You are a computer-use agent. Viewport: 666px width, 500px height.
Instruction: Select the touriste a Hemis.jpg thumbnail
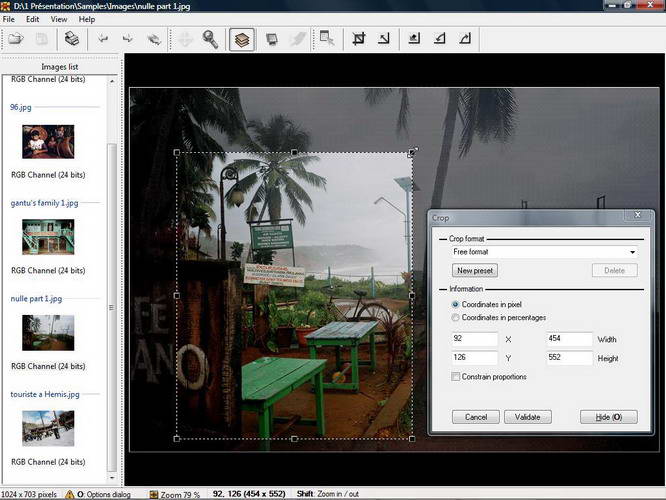point(48,428)
